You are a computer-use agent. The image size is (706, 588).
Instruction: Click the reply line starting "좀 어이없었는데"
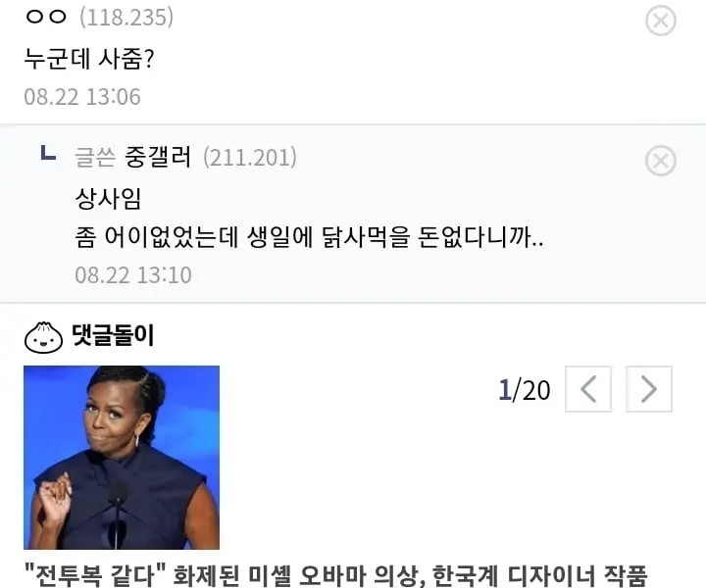point(309,237)
